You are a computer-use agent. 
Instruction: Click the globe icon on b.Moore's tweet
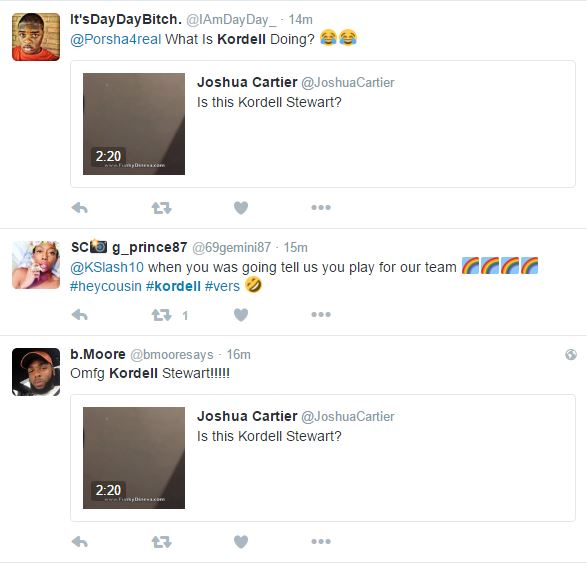click(x=571, y=354)
